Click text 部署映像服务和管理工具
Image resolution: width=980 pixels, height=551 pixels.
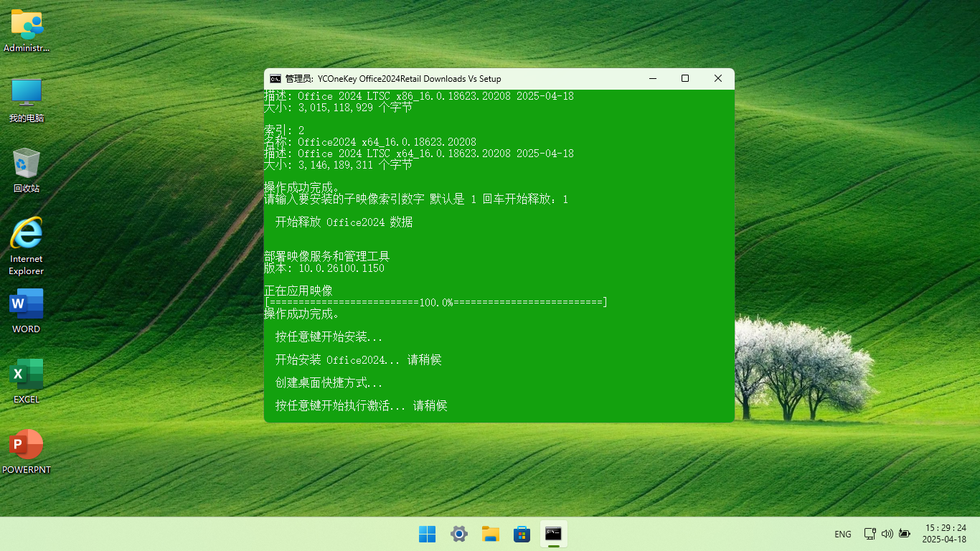pos(327,257)
